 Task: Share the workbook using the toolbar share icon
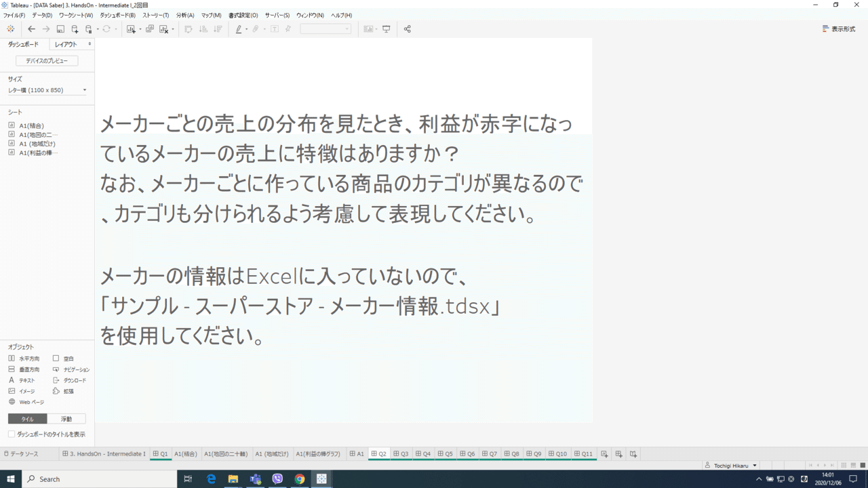coord(407,29)
